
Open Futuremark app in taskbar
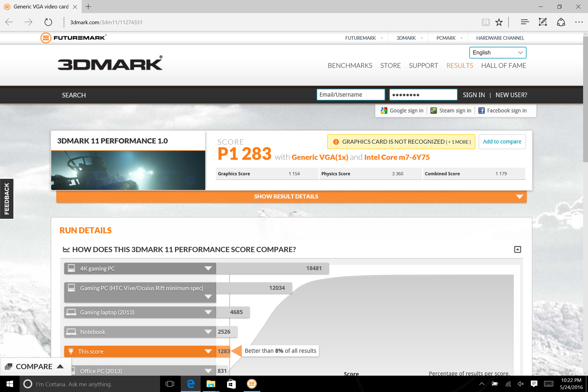click(x=252, y=384)
